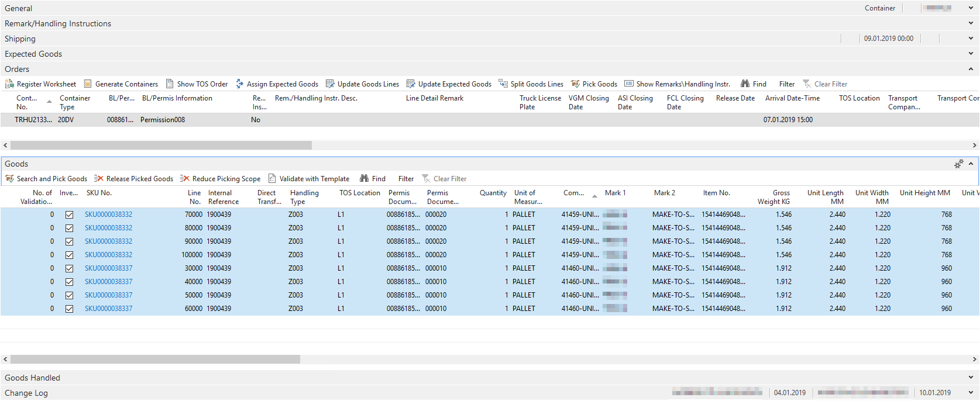
Task: Click Gross Weight KG column header
Action: pyautogui.click(x=773, y=197)
